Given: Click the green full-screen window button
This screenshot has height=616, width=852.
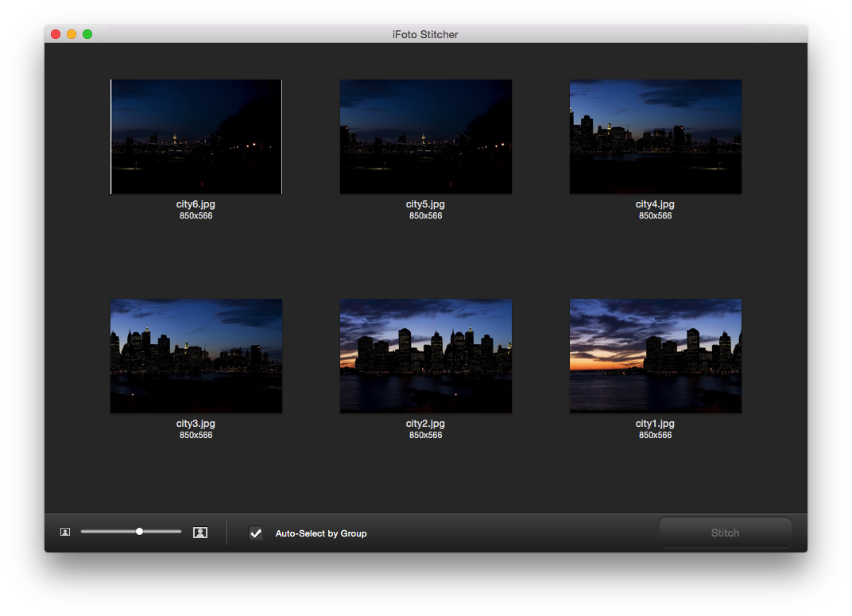Looking at the screenshot, I should click(87, 34).
